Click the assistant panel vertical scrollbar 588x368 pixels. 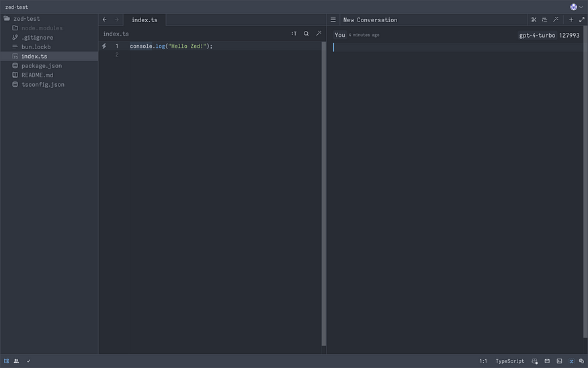coord(585,182)
